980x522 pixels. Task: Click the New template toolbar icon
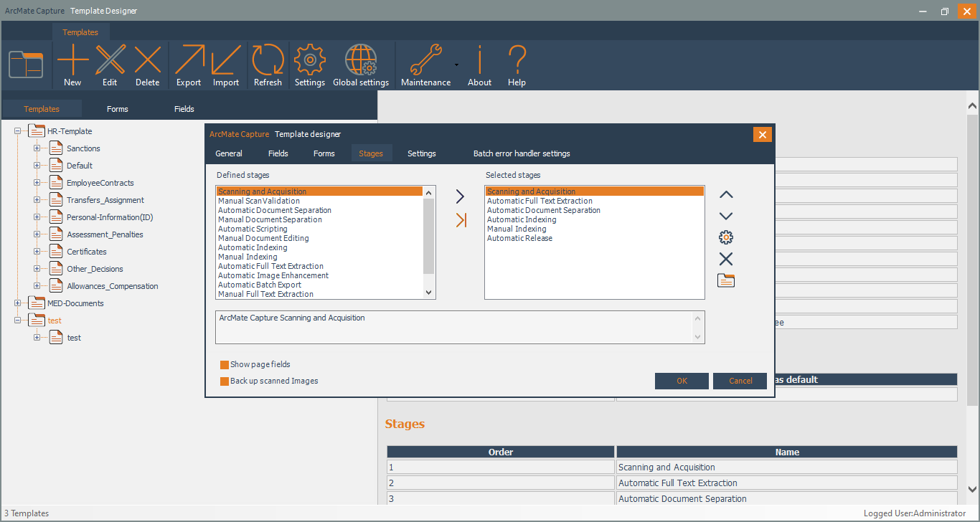[72, 61]
